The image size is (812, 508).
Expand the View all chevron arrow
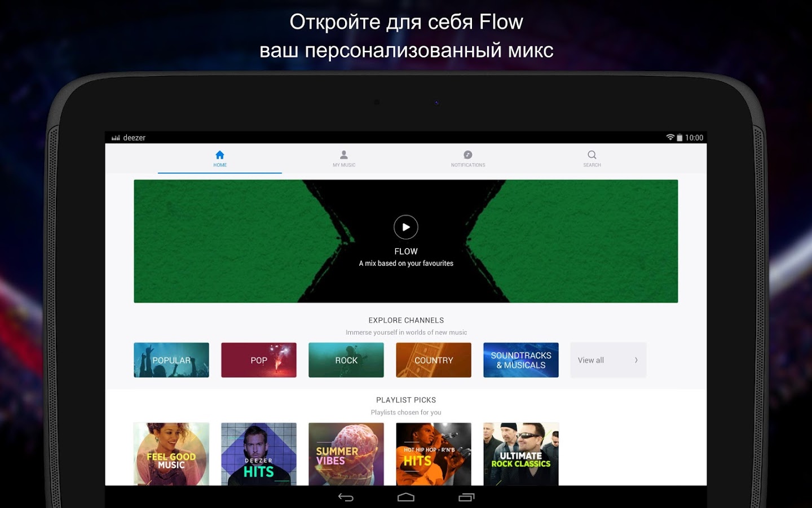pos(636,360)
